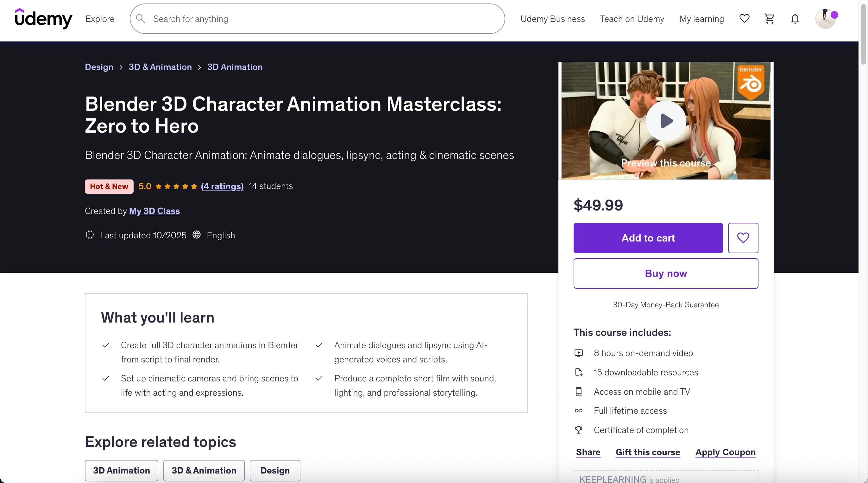Open the 4 ratings link
This screenshot has width=868, height=483.
point(222,186)
